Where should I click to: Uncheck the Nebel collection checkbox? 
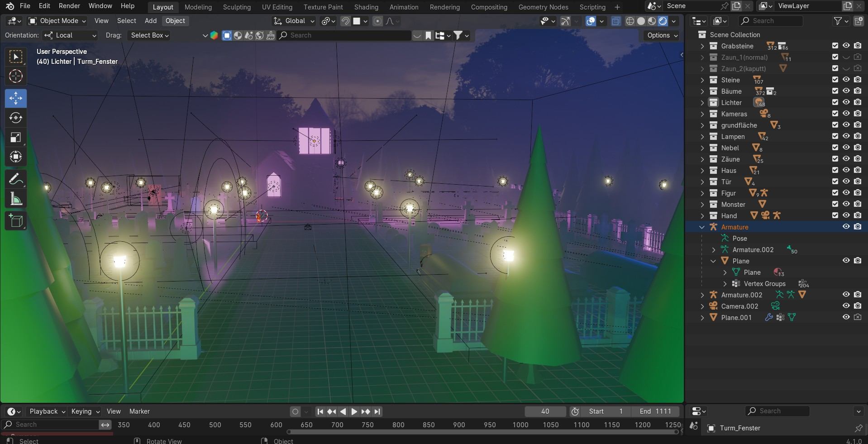click(x=835, y=148)
